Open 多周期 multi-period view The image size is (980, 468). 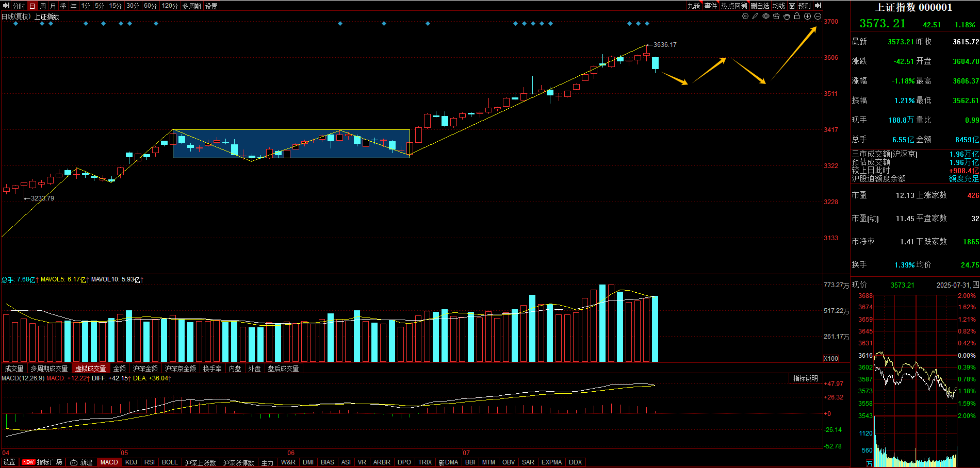pos(191,6)
